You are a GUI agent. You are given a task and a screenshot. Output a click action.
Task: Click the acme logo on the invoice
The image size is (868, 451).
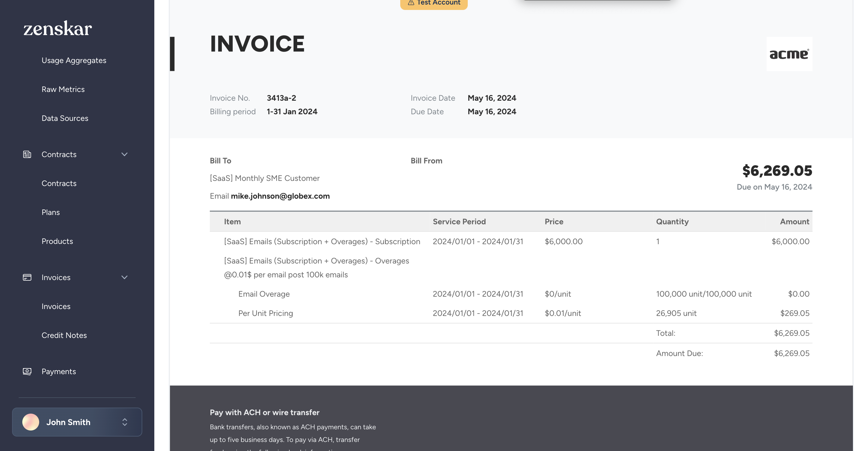[790, 54]
